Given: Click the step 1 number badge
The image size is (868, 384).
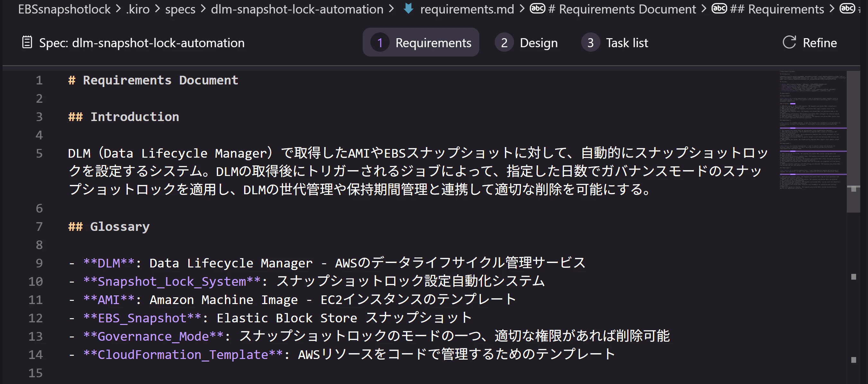Looking at the screenshot, I should [x=380, y=42].
